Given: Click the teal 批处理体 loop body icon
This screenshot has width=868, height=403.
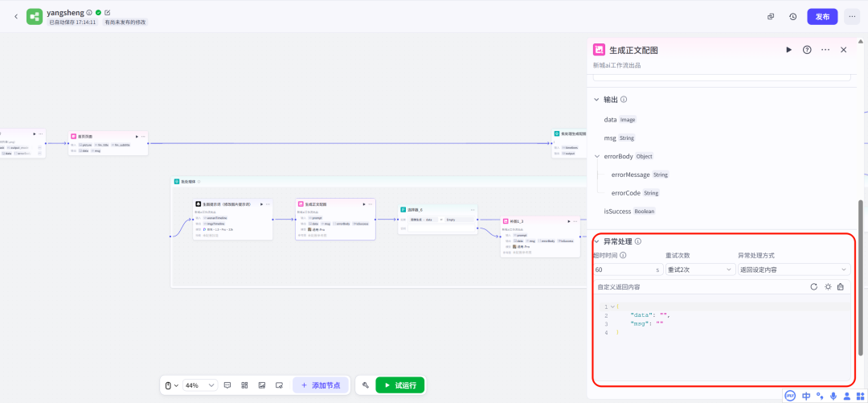Looking at the screenshot, I should point(177,181).
